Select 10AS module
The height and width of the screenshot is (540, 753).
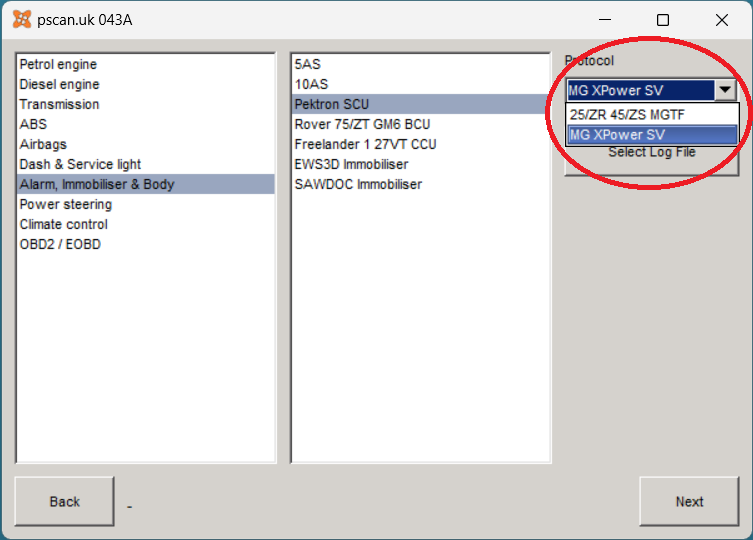click(420, 85)
